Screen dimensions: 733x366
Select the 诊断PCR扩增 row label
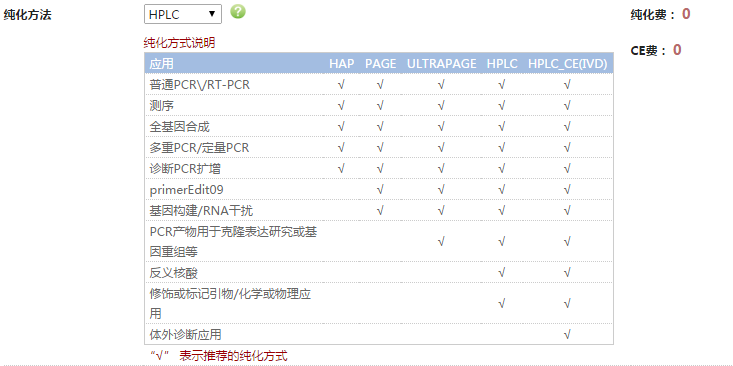[x=185, y=169]
